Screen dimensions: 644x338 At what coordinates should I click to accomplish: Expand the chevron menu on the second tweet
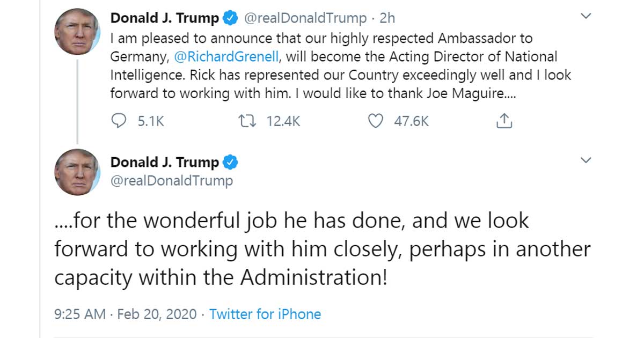586,160
